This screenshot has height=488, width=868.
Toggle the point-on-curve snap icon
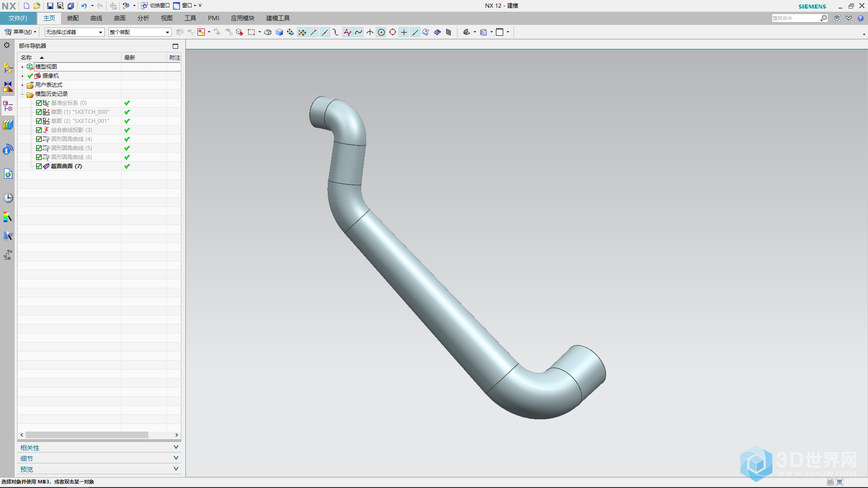tap(415, 32)
